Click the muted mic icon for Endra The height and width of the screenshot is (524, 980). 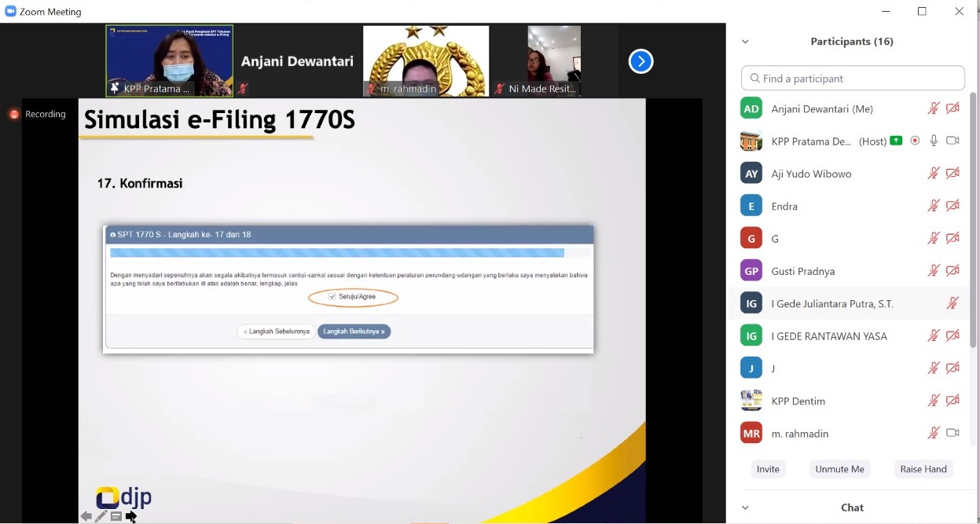point(934,206)
